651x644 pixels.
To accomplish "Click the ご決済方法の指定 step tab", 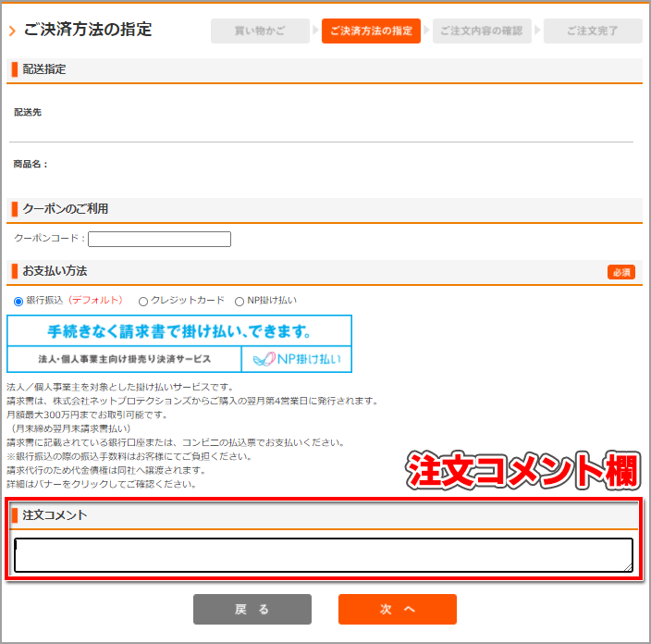I will click(371, 31).
